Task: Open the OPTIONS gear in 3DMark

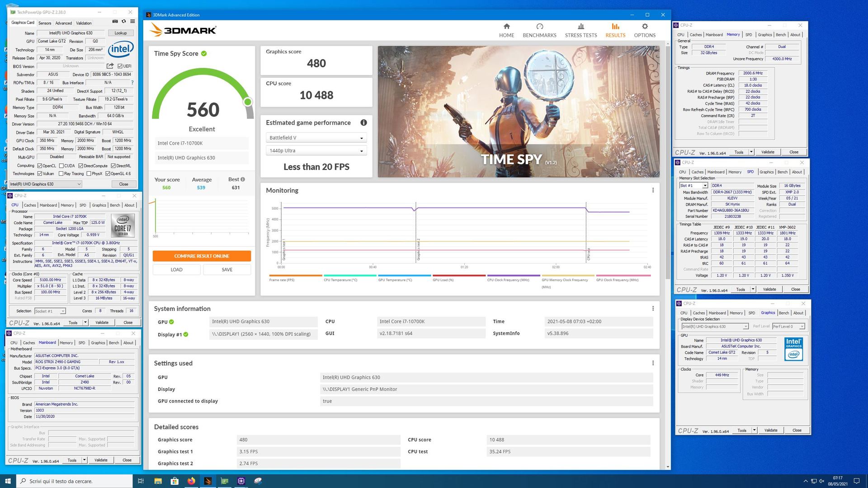Action: click(x=645, y=30)
